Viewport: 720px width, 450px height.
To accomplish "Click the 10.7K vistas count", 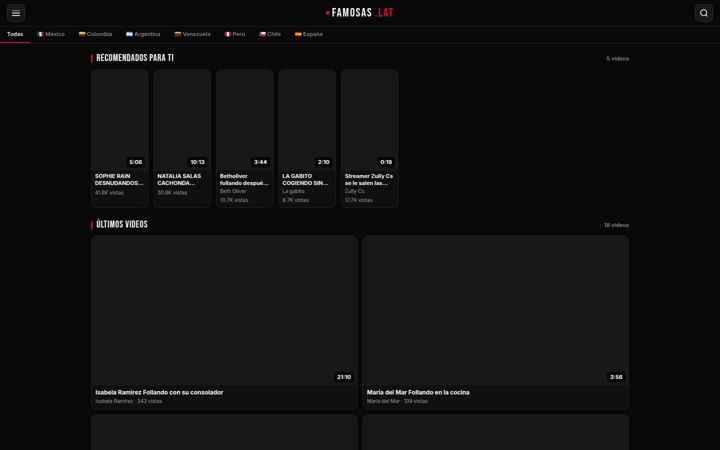I will click(x=234, y=200).
